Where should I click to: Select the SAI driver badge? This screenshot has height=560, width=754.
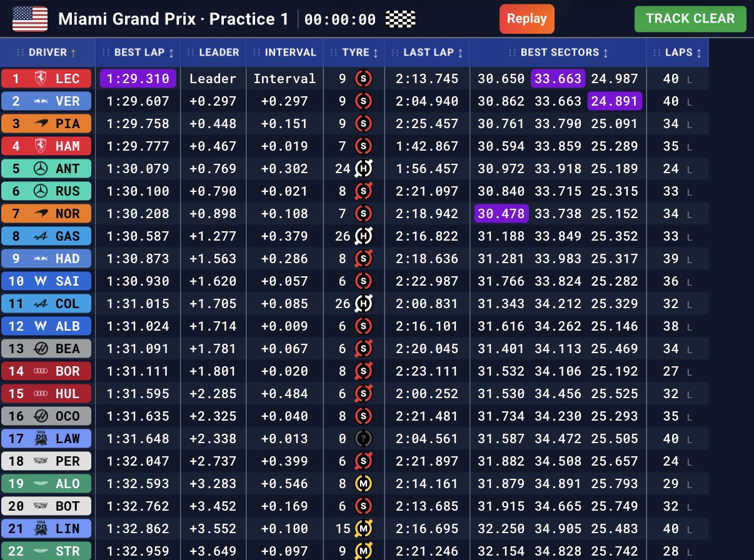(x=46, y=281)
